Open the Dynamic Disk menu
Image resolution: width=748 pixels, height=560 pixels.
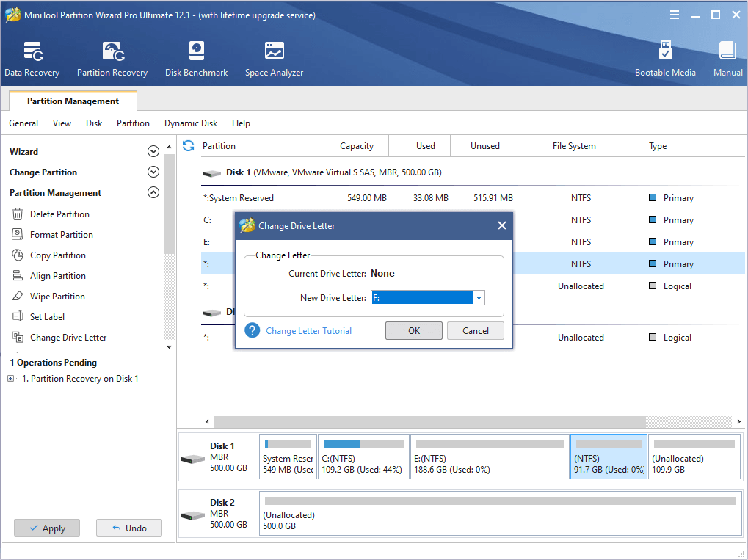click(x=191, y=123)
